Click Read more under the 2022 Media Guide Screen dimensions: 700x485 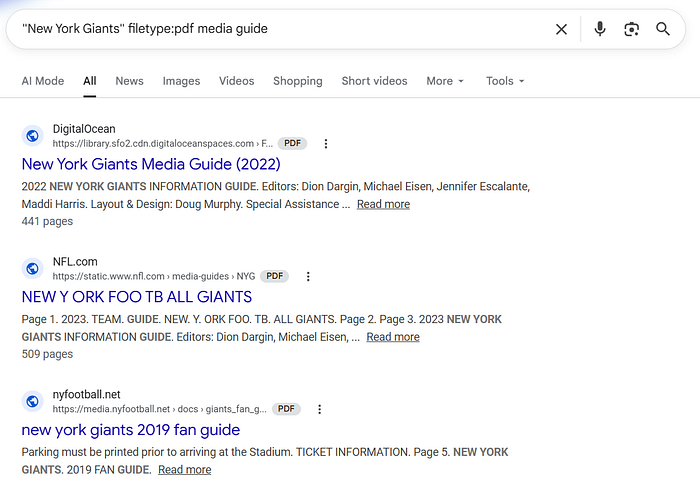(x=383, y=204)
